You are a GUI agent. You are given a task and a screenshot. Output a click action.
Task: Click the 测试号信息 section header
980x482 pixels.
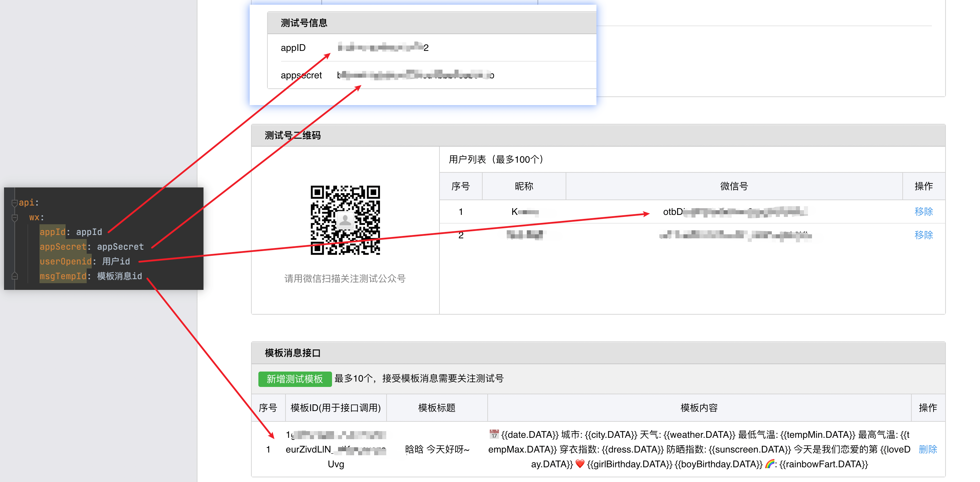point(304,23)
